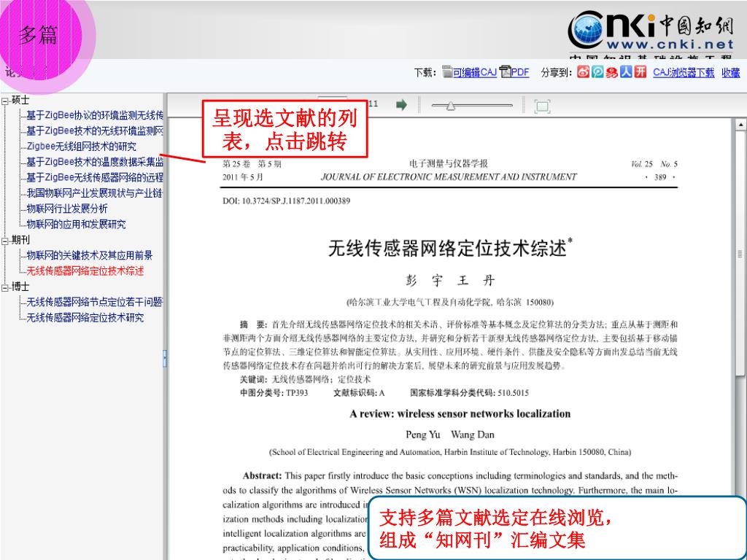Viewport: 747px width, 560px height.
Task: Click journal name 电子测量与仪器学报
Action: pyautogui.click(x=449, y=164)
